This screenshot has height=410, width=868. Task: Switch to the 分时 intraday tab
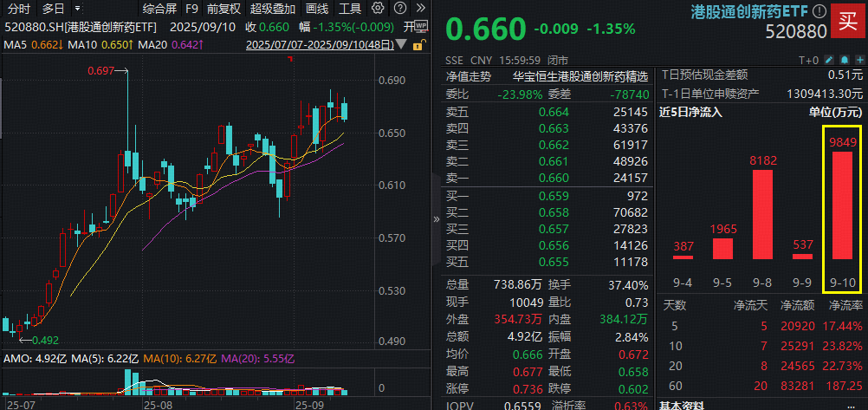pyautogui.click(x=19, y=10)
